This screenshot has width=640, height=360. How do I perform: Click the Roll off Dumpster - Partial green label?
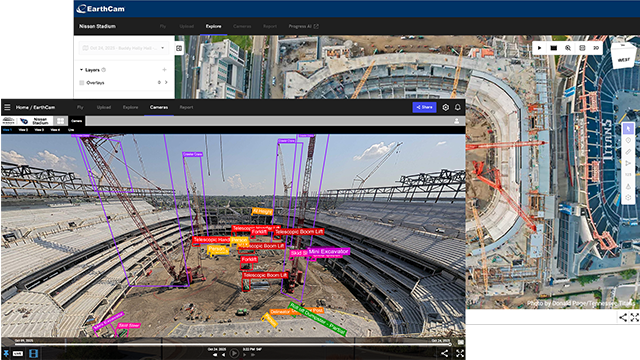pyautogui.click(x=317, y=319)
